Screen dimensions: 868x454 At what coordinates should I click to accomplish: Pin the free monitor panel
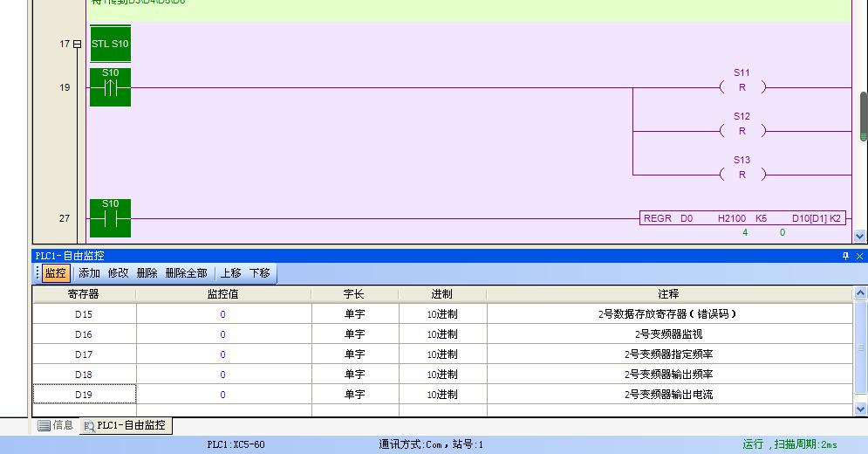tap(844, 256)
